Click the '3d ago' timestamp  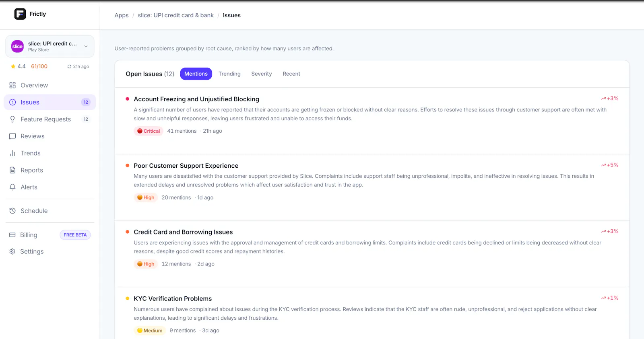tap(211, 331)
